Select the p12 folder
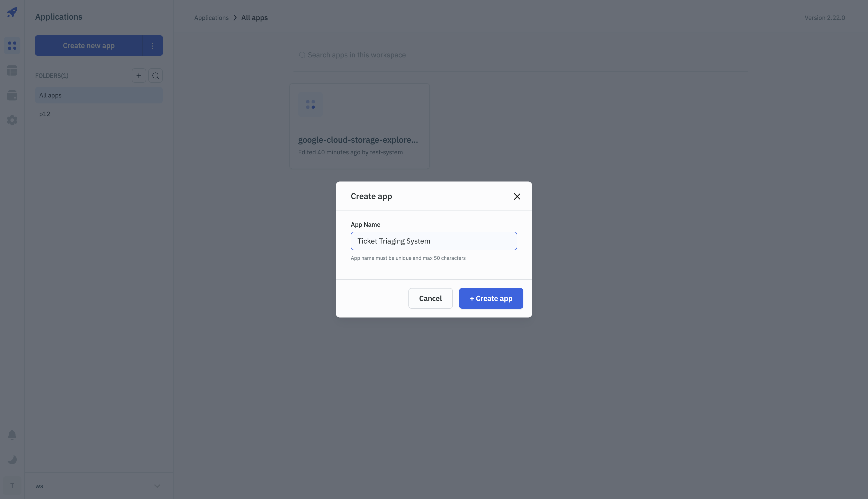This screenshot has width=868, height=499. [x=45, y=114]
